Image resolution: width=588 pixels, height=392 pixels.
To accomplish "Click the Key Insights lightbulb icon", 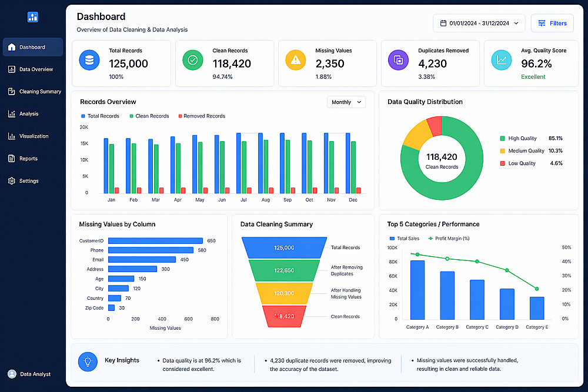I will tap(88, 361).
